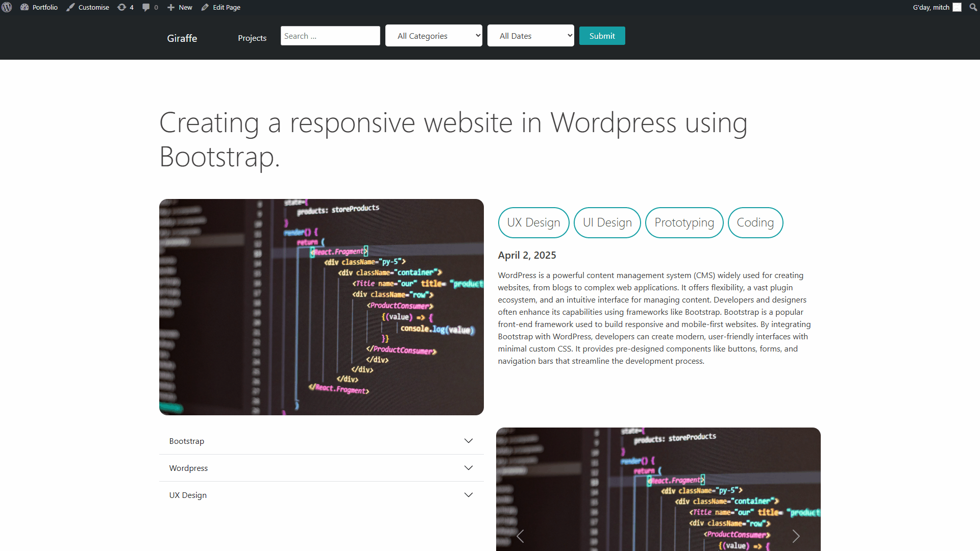980x551 pixels.
Task: Open the All Categories dropdown
Action: pyautogui.click(x=434, y=36)
